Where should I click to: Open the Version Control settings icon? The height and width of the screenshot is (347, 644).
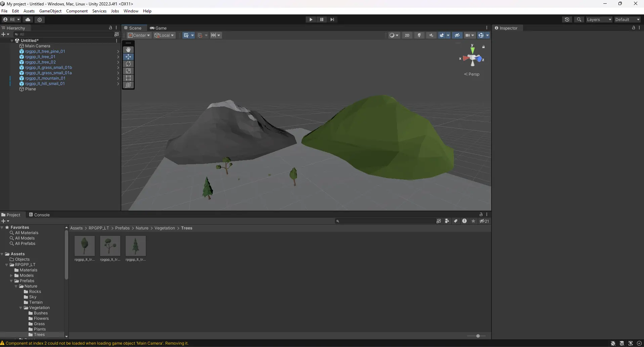tap(40, 19)
